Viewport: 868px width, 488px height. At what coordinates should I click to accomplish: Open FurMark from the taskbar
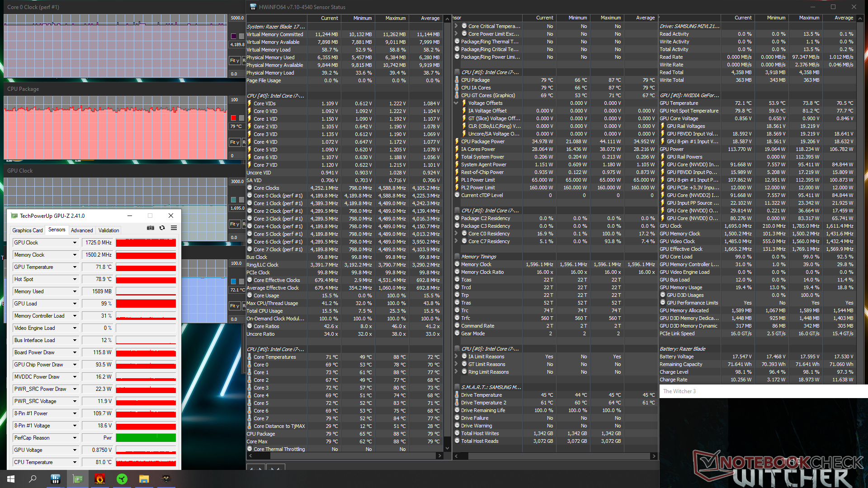[x=100, y=479]
